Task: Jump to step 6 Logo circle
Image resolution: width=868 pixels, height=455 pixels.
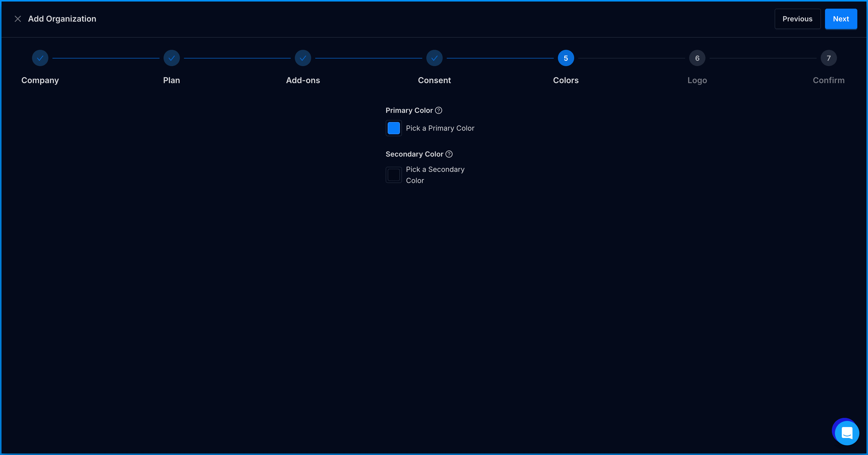Action: click(x=697, y=58)
